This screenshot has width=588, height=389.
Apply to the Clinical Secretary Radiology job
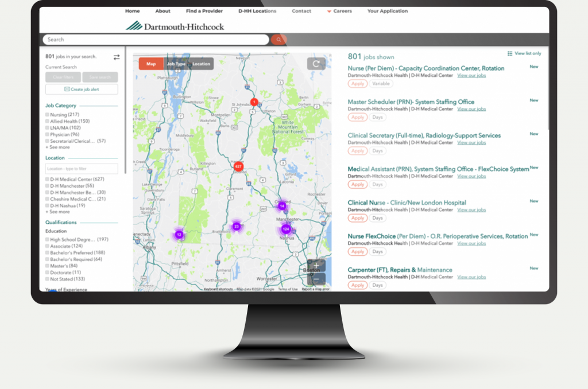(357, 151)
